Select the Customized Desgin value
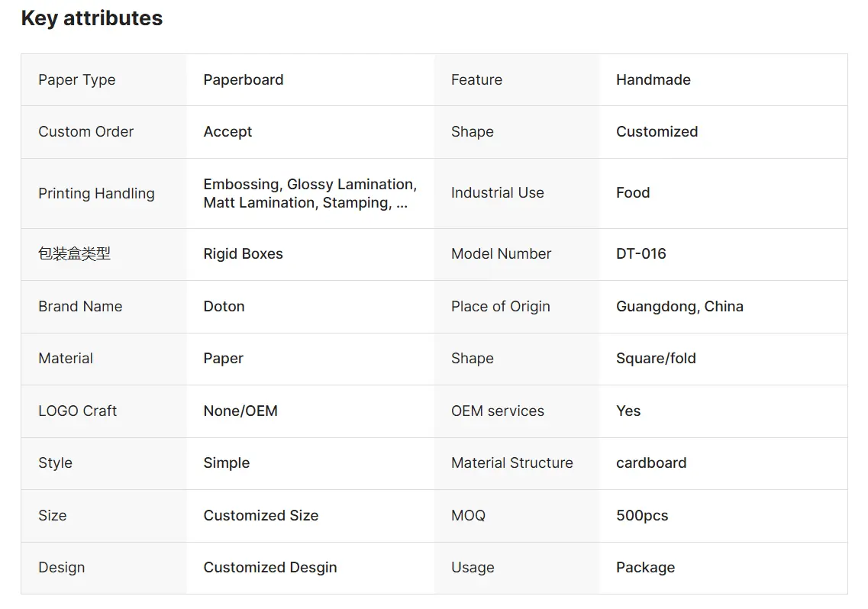 270,568
